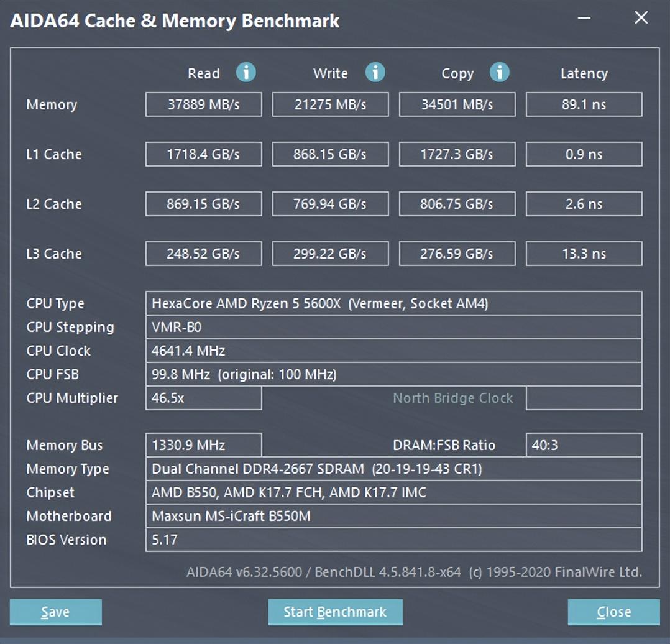Select the Memory Bus value 1330.9 MHz
This screenshot has height=644, width=670.
(x=203, y=444)
